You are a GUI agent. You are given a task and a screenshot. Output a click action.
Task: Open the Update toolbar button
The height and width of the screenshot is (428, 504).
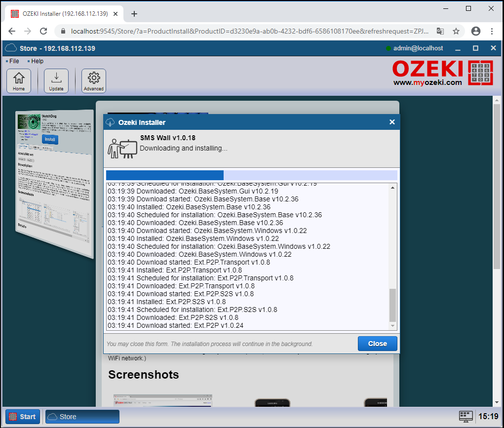pyautogui.click(x=56, y=80)
